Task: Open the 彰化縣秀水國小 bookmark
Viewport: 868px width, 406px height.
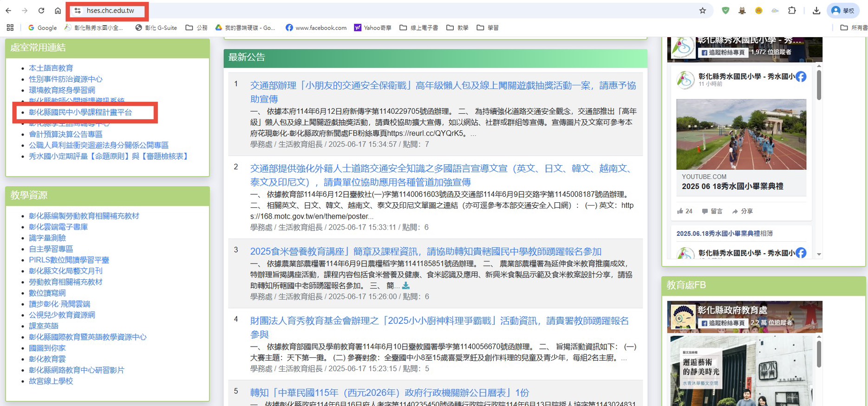Action: pos(94,28)
